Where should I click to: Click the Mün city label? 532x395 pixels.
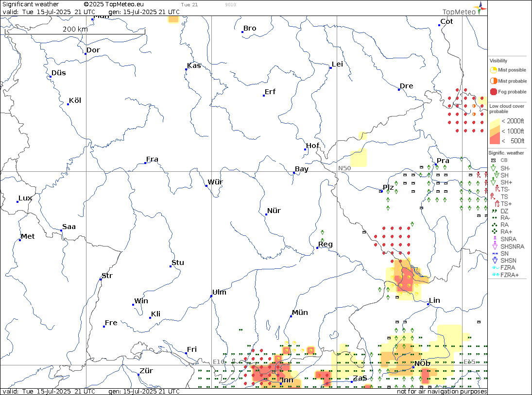point(300,313)
